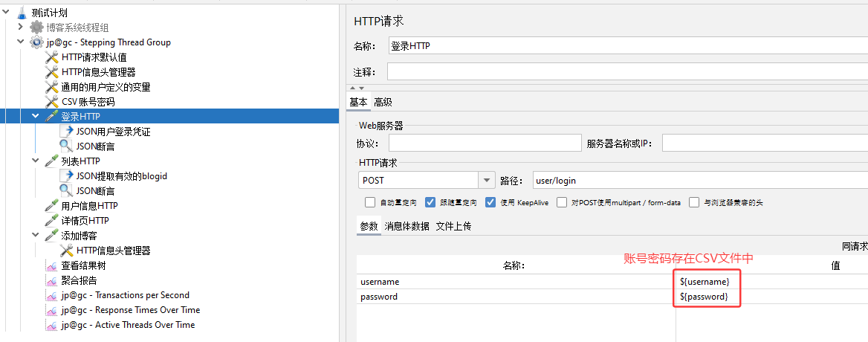Click the wrench icon beside HTTP请求默认值
This screenshot has width=868, height=342.
pos(51,57)
